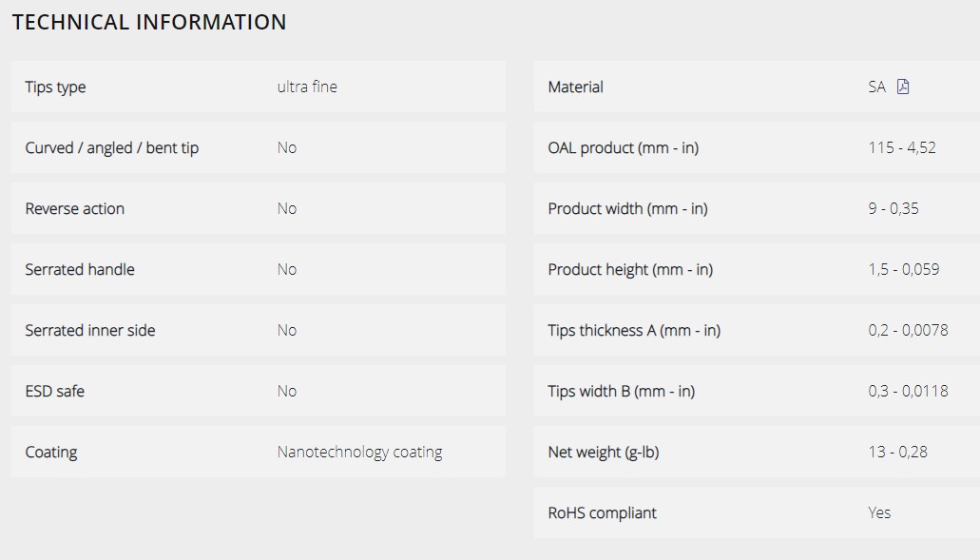Click the Tips type row label
Image resolution: width=980 pixels, height=560 pixels.
(56, 87)
